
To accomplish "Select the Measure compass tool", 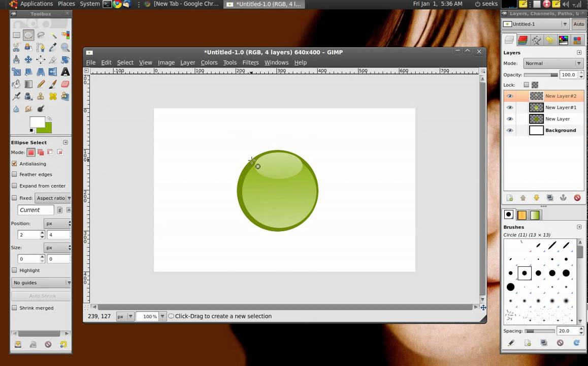I will tap(16, 59).
